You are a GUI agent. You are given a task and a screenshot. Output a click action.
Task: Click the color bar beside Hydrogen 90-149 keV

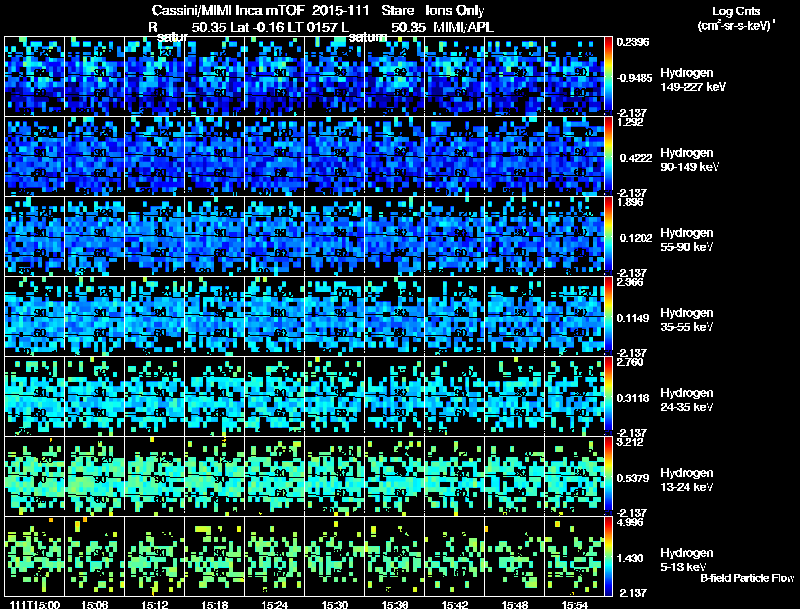[608, 156]
